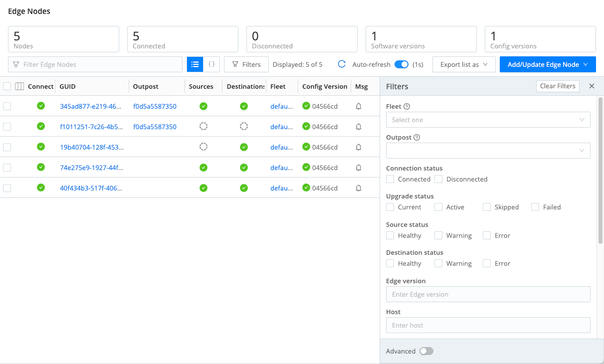Viewport: 604px width, 364px height.
Task: Expand the Outpost filter dropdown
Action: coord(488,151)
